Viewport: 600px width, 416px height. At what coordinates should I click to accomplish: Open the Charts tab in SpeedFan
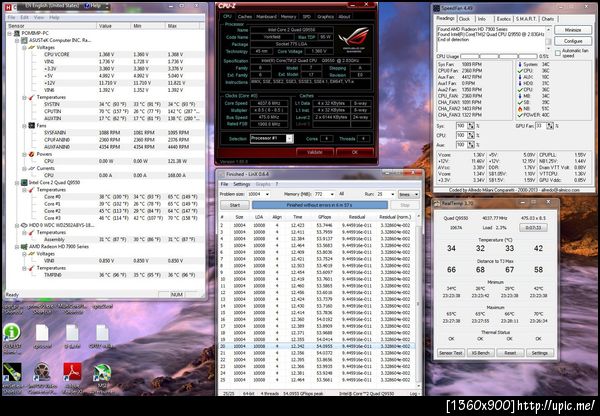(x=548, y=19)
